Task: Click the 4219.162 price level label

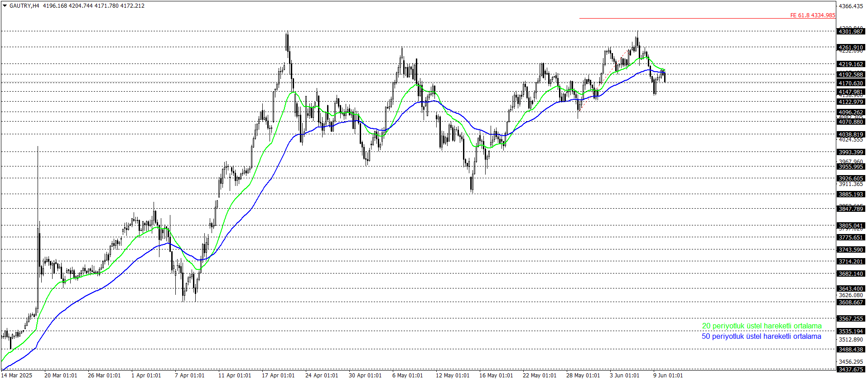Action: (851, 64)
